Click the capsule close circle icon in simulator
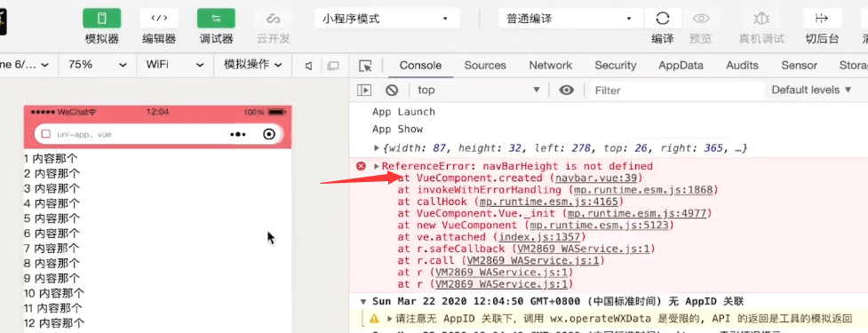Image resolution: width=868 pixels, height=333 pixels. point(269,134)
